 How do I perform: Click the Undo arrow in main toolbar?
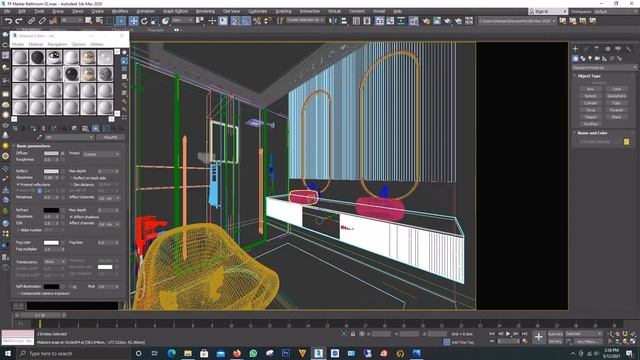point(8,21)
